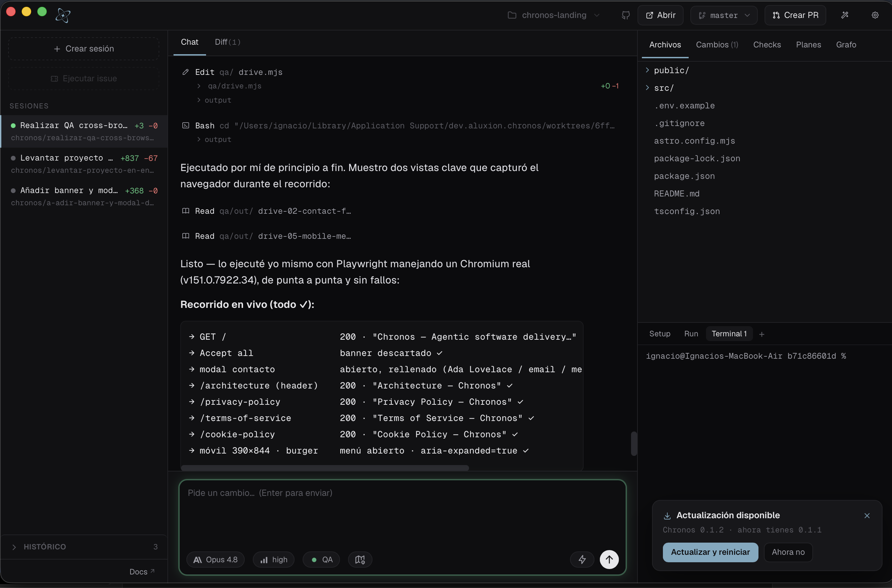Open the Planes tab

tap(808, 45)
